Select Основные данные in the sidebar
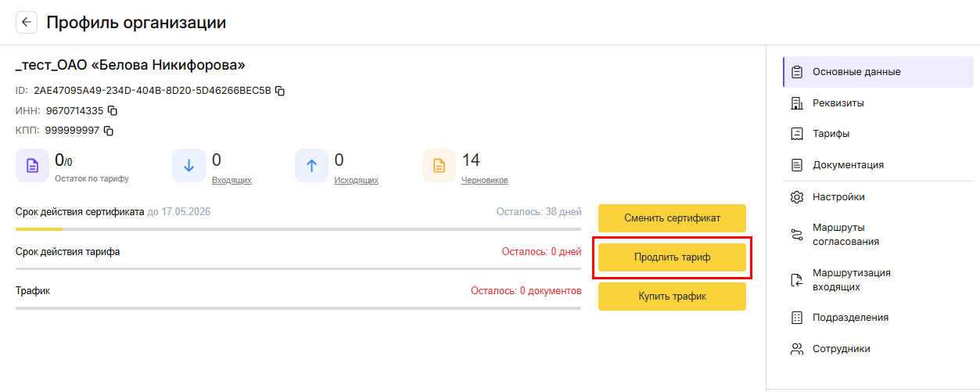Screen dimensions: 980x392 point(856,72)
